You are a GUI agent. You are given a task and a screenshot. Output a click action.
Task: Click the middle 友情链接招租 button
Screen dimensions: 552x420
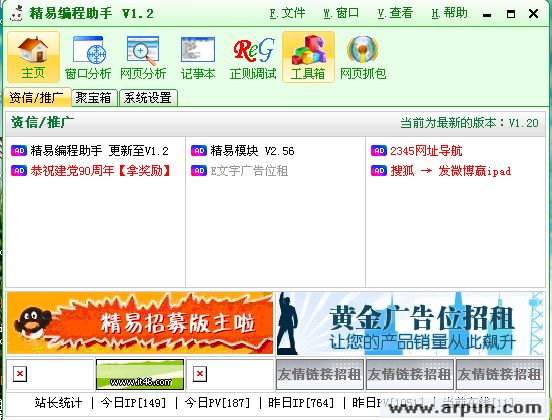pos(409,374)
